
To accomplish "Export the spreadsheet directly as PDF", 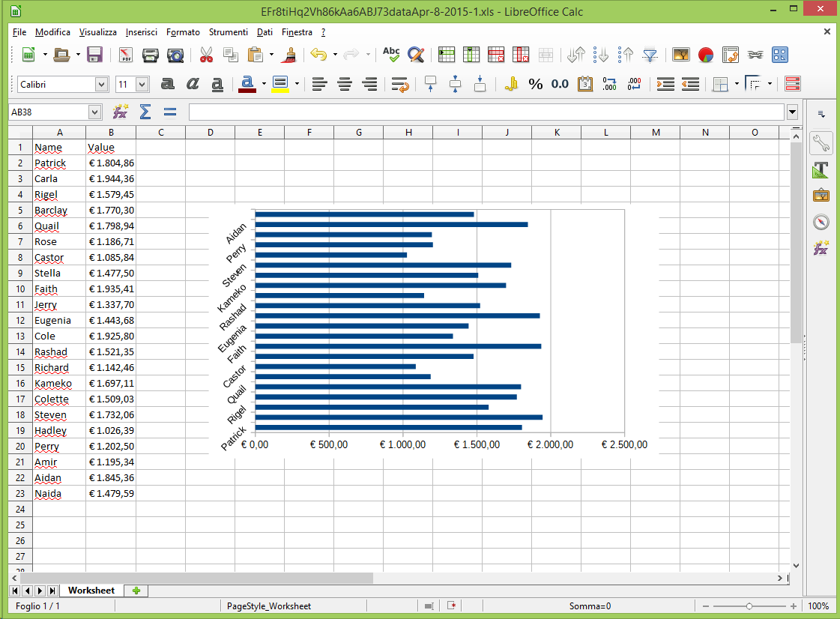I will [126, 55].
